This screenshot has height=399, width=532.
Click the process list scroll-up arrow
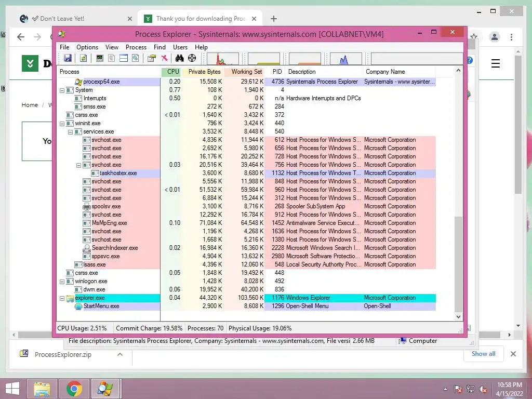point(458,71)
